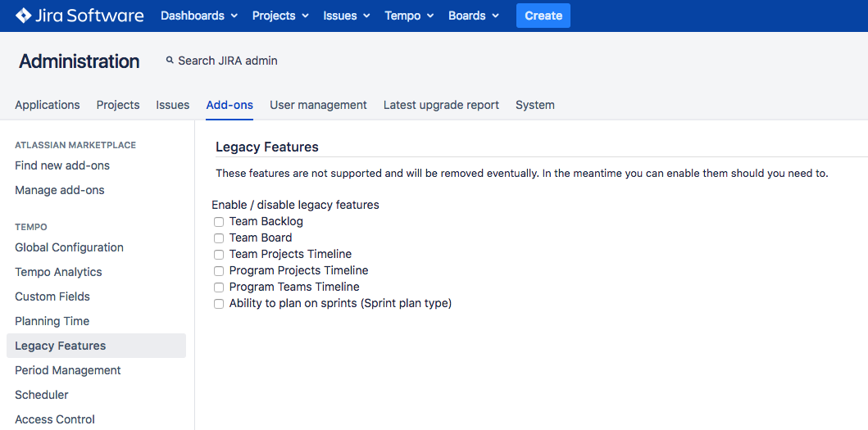Screen dimensions: 868x430
Task: Open Manage add-ons in sidebar
Action: point(60,190)
